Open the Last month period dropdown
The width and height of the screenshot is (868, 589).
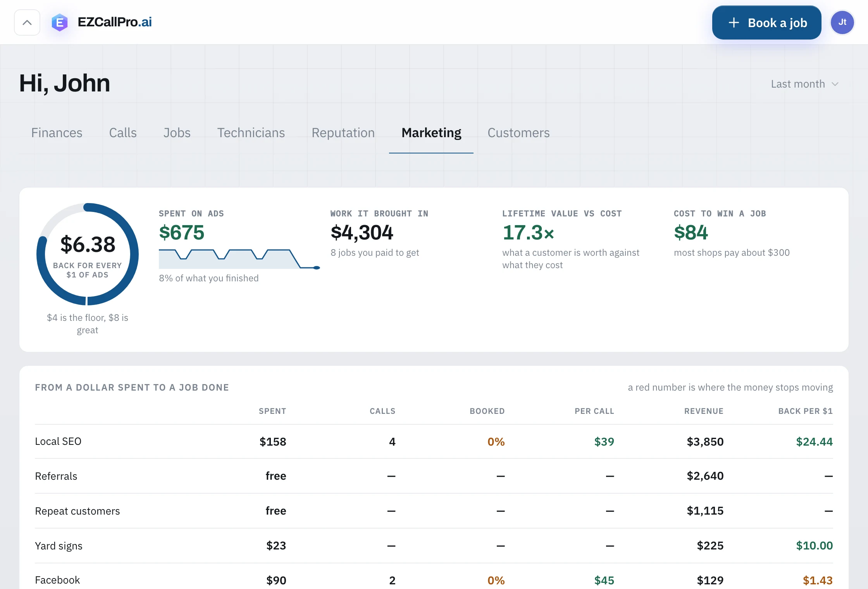click(x=804, y=84)
